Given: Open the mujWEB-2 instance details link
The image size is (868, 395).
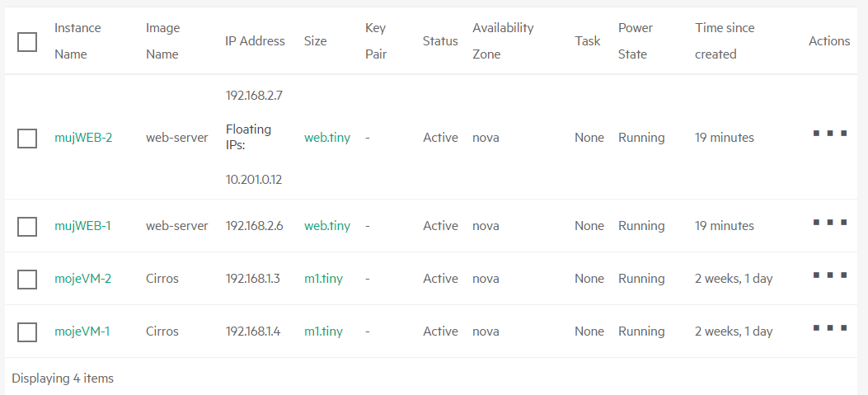Looking at the screenshot, I should click(x=83, y=138).
